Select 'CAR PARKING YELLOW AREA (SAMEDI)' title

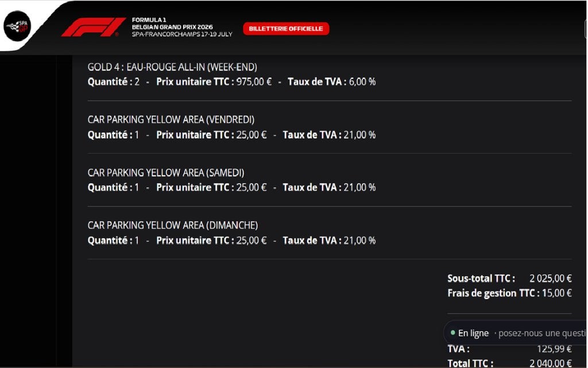click(x=166, y=172)
